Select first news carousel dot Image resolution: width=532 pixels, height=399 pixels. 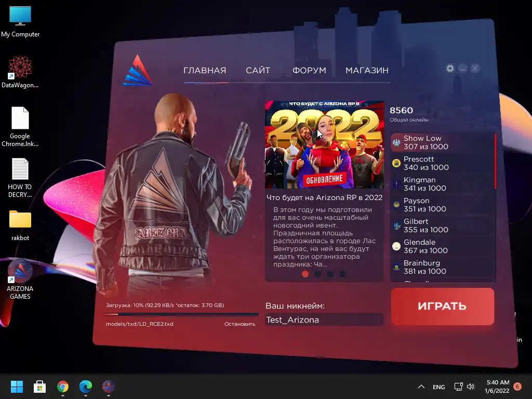coord(305,274)
